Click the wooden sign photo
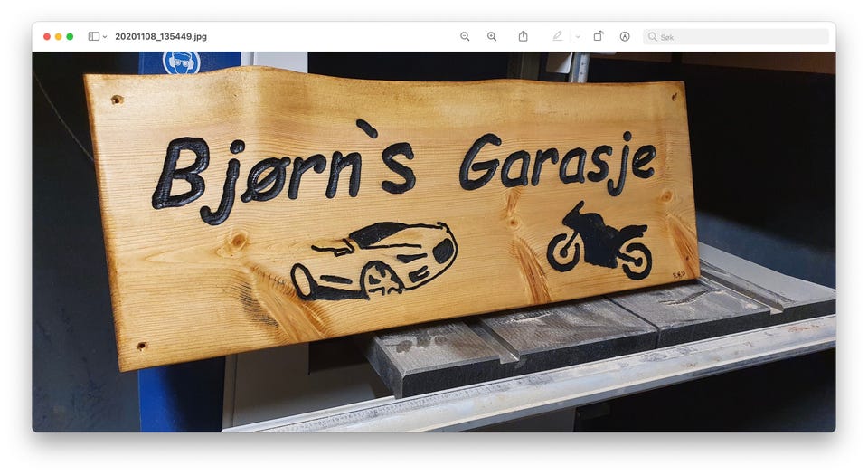Viewport: 868px width, 475px height. [x=434, y=242]
